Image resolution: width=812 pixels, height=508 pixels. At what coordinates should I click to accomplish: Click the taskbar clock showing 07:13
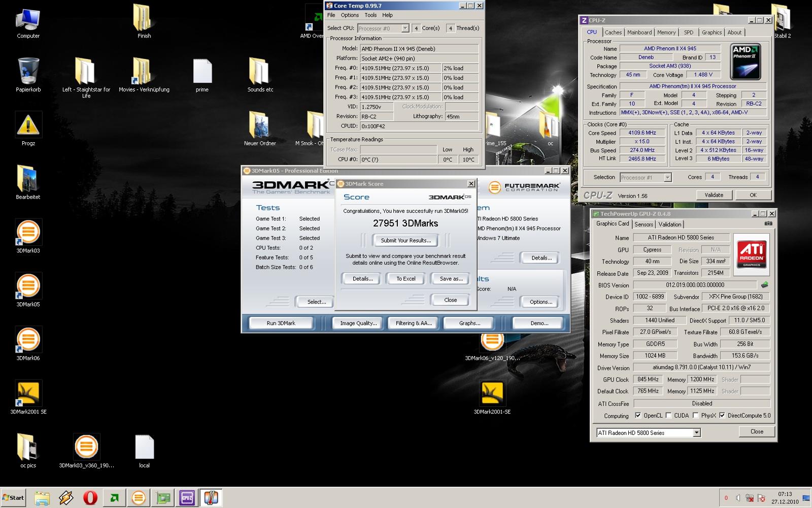pos(785,494)
